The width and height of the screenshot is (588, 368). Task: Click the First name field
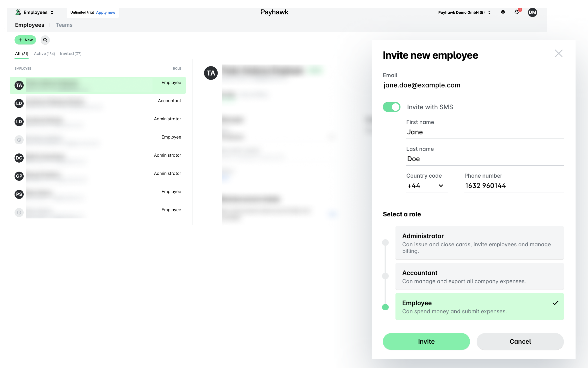485,132
